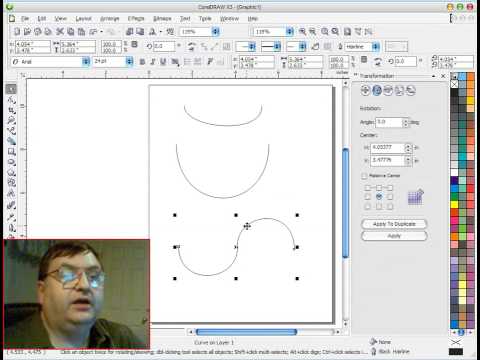
Task: Open the 24 pt font size dropdown
Action: coord(129,62)
